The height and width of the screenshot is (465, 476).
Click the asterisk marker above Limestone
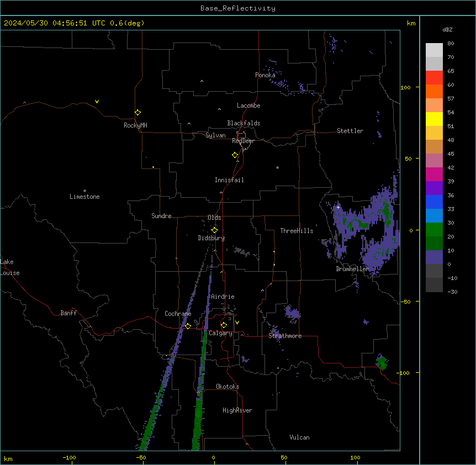point(84,191)
